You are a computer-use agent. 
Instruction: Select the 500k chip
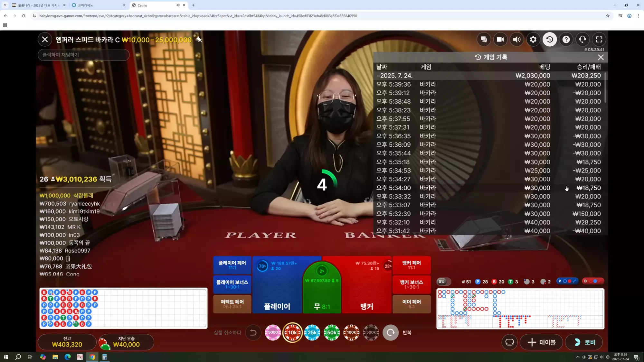371,332
